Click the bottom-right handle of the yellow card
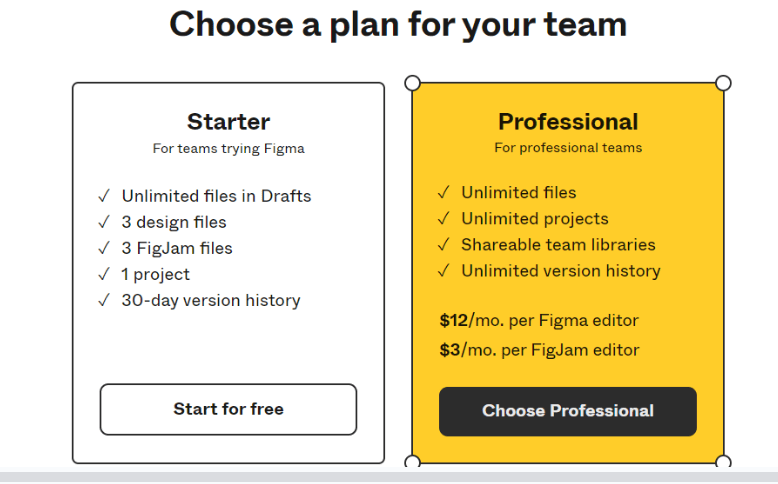 (x=723, y=462)
